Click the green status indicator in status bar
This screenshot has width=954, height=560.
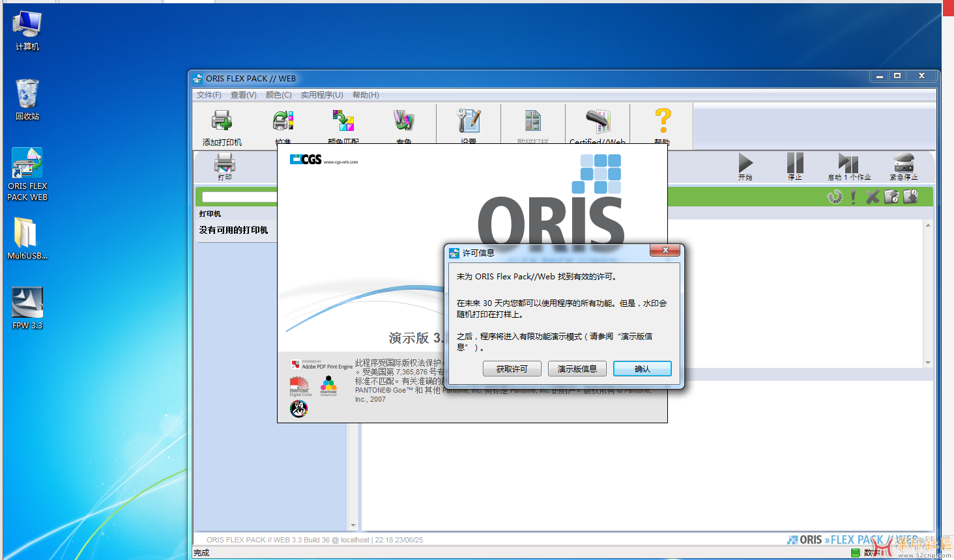tap(856, 553)
